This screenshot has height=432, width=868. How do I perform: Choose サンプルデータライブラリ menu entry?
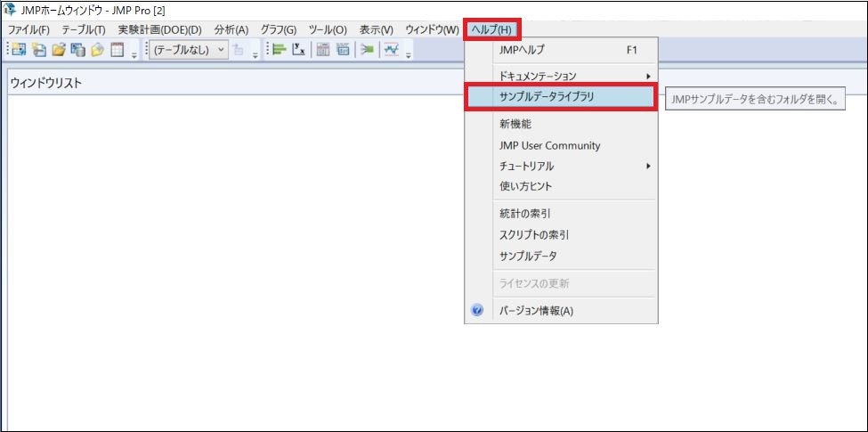click(x=561, y=97)
